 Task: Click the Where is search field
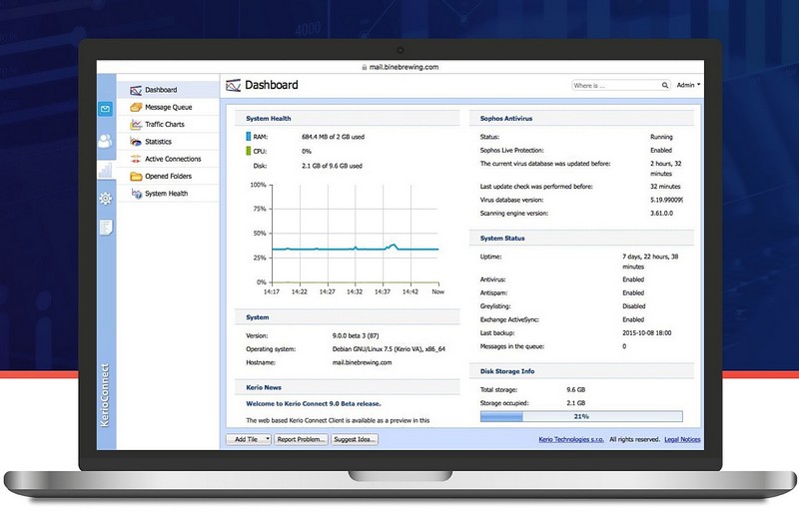click(620, 86)
